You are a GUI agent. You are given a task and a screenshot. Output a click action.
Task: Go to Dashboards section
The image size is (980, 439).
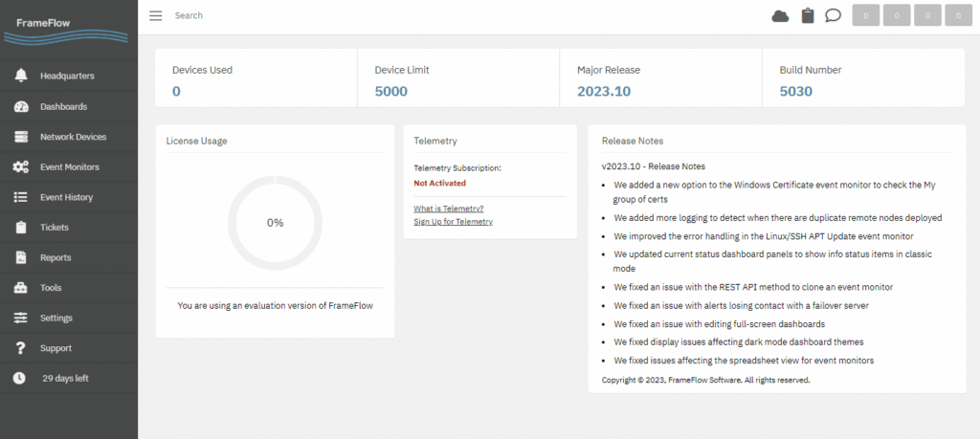pyautogui.click(x=64, y=106)
